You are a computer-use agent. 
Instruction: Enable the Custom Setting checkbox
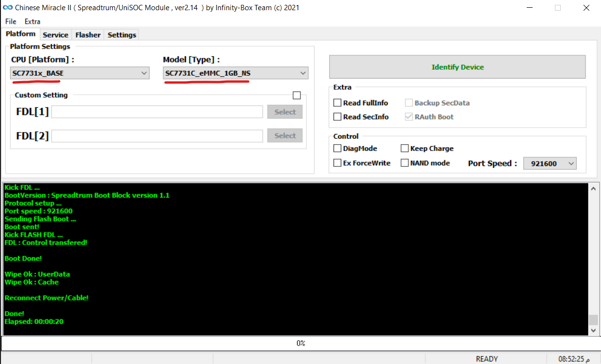pyautogui.click(x=297, y=95)
